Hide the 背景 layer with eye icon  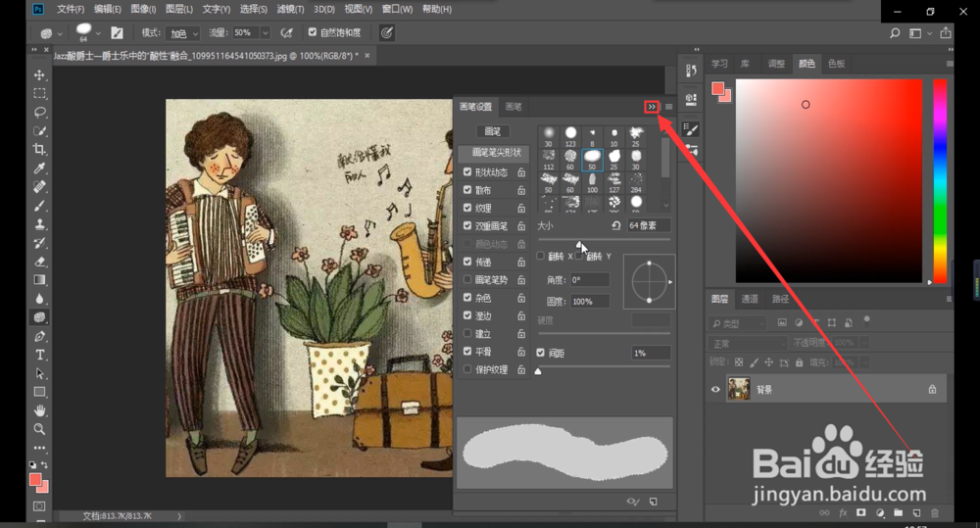[715, 389]
